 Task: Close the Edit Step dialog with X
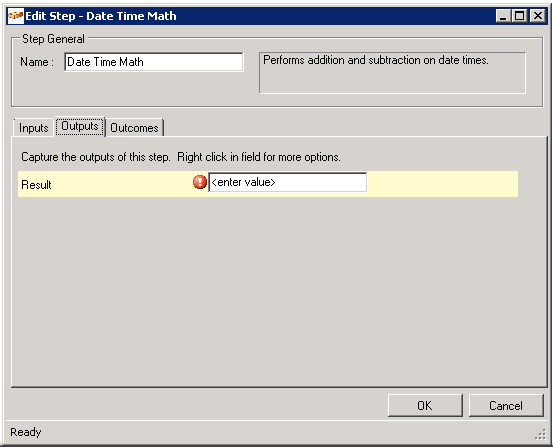point(538,16)
